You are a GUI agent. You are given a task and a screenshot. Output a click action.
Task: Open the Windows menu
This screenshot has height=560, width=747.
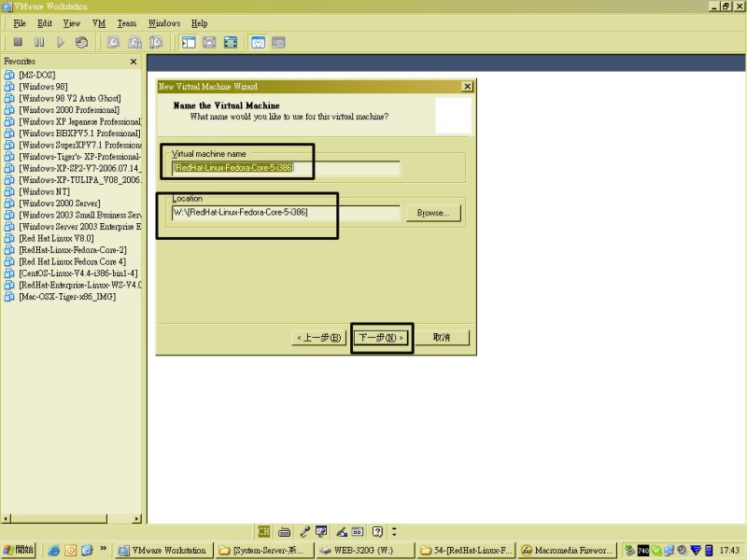pyautogui.click(x=164, y=23)
